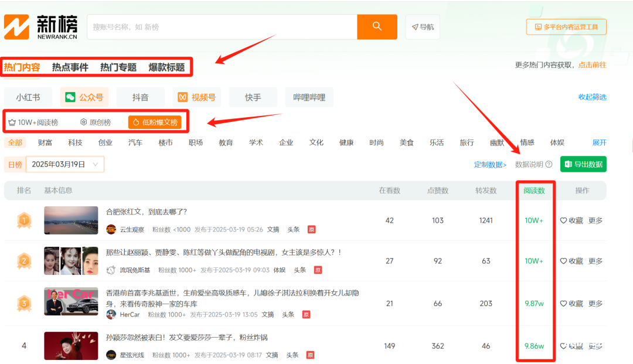Click the rank 1 gold medal badge
The image size is (633, 364).
[x=24, y=220]
